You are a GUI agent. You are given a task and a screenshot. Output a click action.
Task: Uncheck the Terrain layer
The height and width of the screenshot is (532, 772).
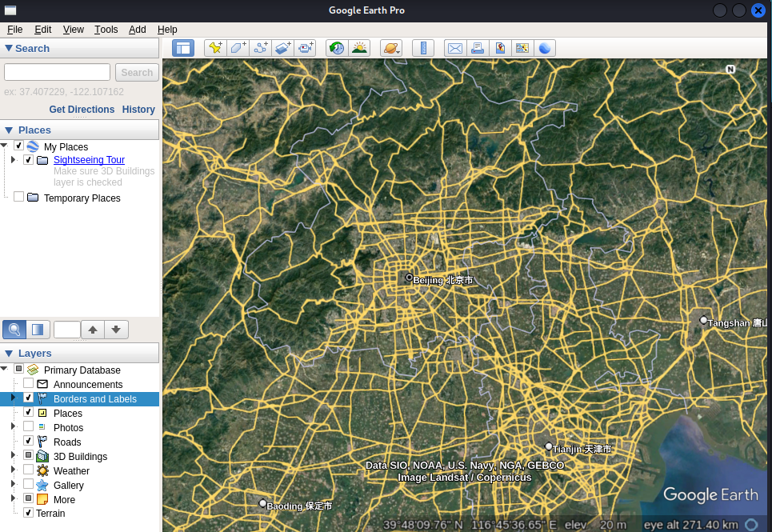[x=29, y=513]
